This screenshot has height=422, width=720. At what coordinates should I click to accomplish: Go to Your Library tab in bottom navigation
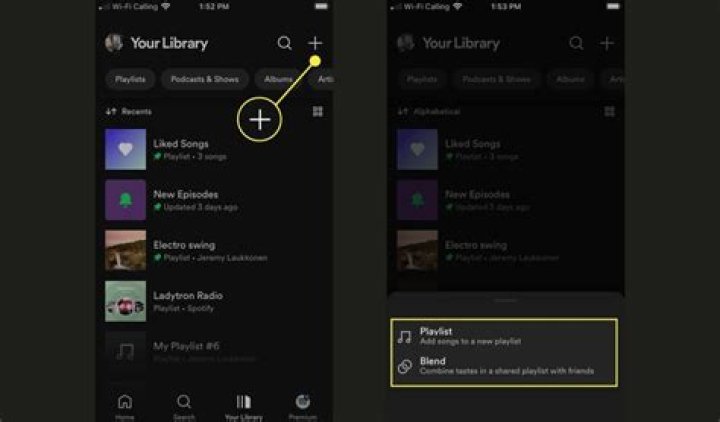(243, 407)
